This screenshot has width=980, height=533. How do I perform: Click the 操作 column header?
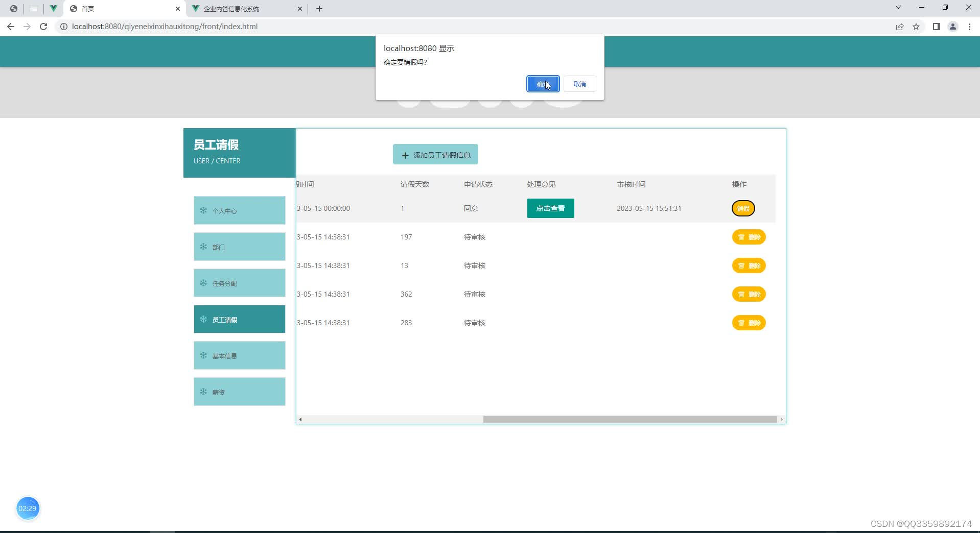click(739, 184)
